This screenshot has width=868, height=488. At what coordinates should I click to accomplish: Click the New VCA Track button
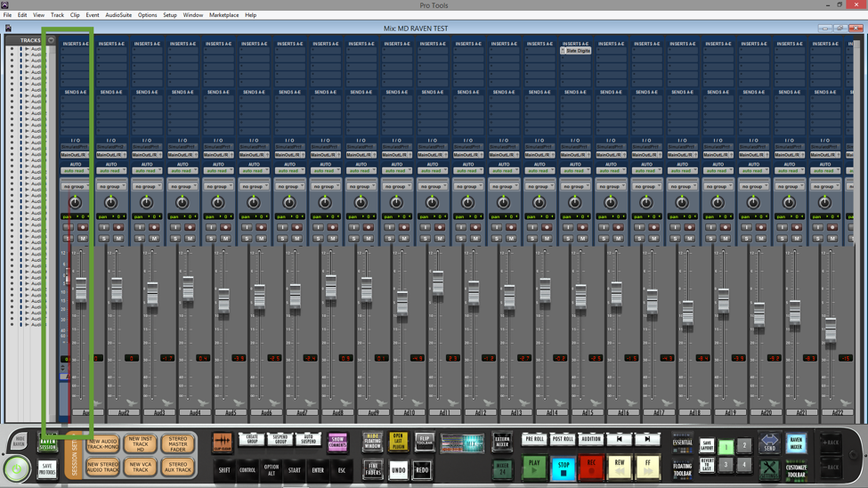[140, 468]
